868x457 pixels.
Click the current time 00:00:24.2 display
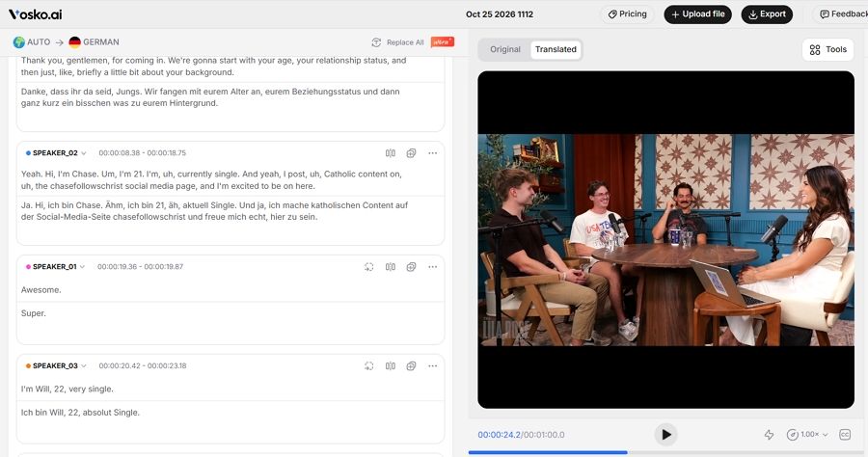click(499, 435)
